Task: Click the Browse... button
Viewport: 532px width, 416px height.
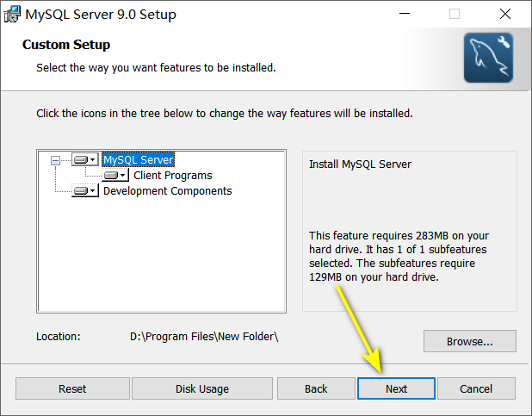Action: pyautogui.click(x=469, y=341)
